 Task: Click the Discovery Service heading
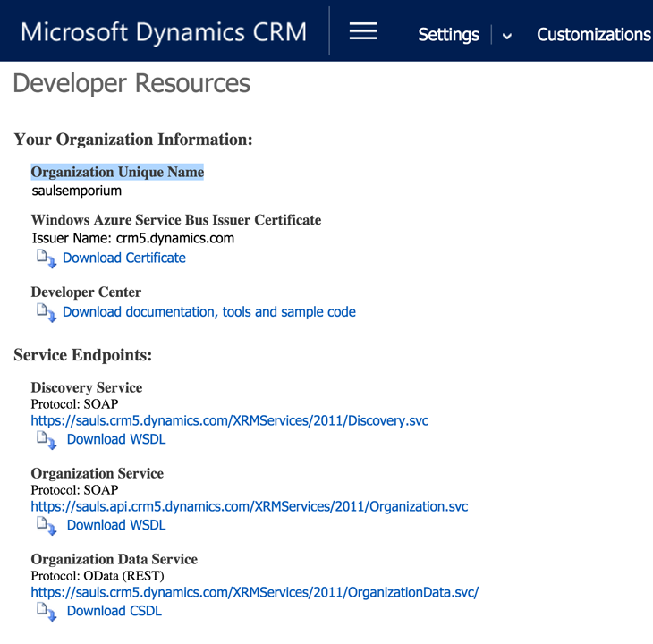click(x=87, y=387)
